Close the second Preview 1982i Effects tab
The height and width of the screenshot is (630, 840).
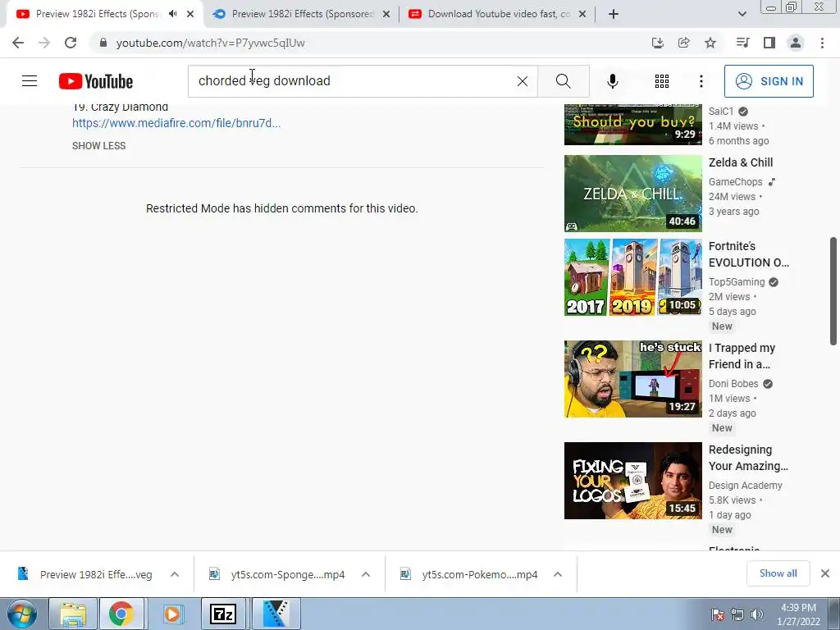point(386,15)
